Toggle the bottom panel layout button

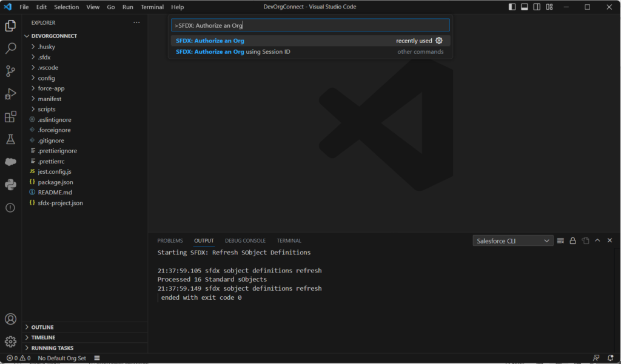click(x=525, y=7)
